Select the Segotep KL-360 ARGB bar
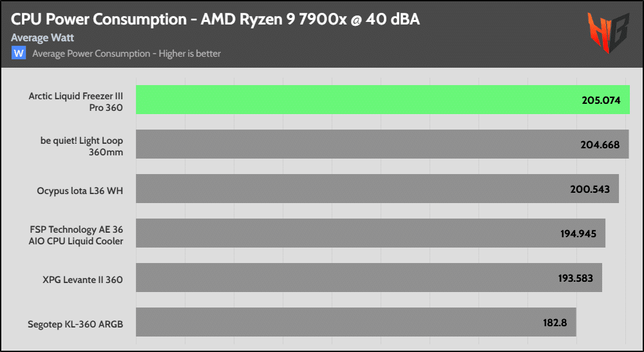The height and width of the screenshot is (352, 644). [355, 322]
